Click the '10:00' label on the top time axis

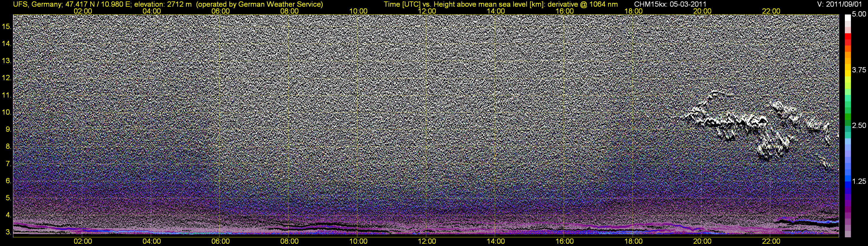click(358, 11)
